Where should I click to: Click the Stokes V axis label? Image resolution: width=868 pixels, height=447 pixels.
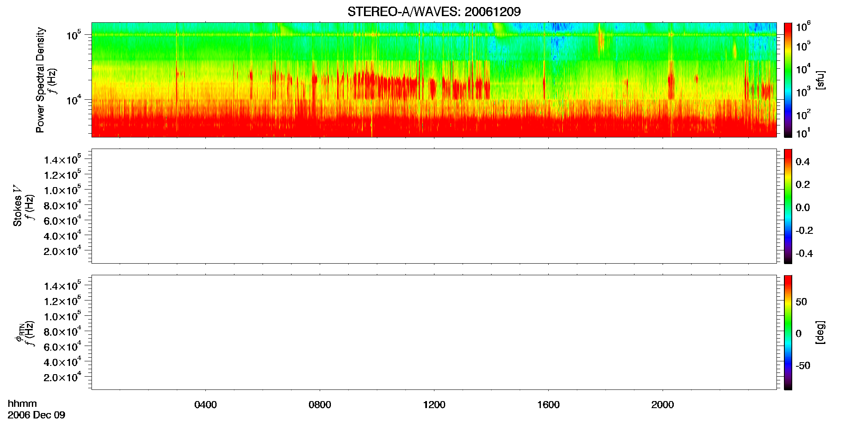[17, 206]
